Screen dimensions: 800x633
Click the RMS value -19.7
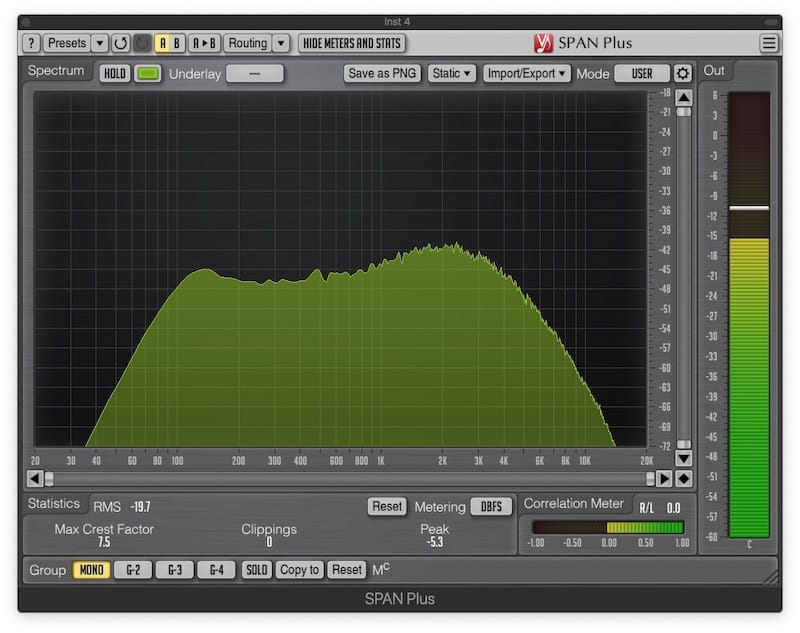point(140,507)
